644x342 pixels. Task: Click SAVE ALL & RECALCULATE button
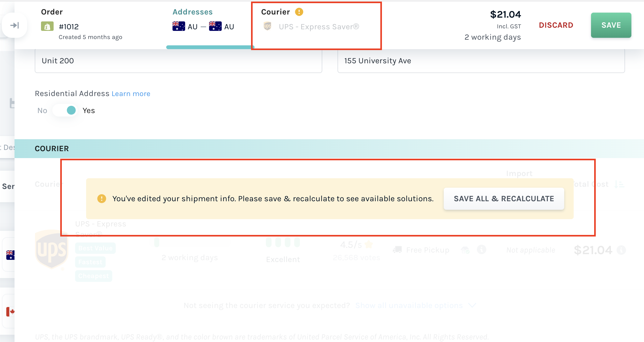pos(504,198)
